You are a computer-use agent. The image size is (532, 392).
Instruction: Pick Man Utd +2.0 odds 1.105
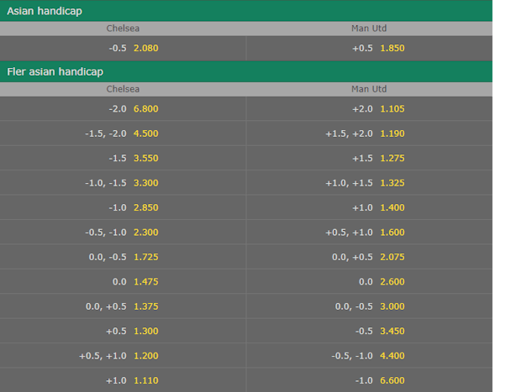[x=369, y=109]
